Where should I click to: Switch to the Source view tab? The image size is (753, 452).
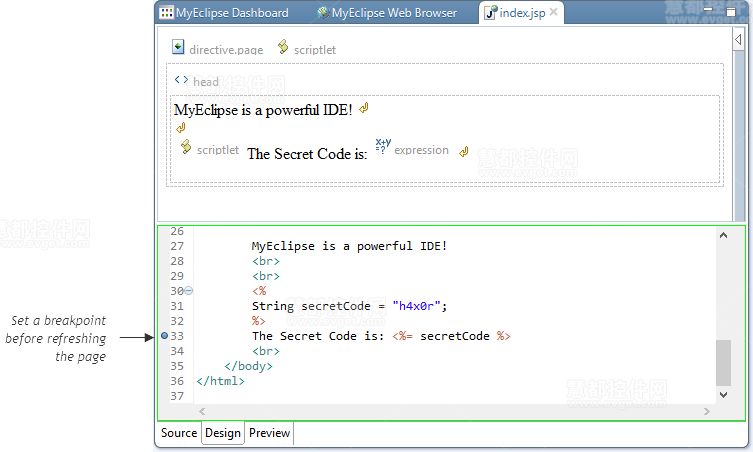179,433
